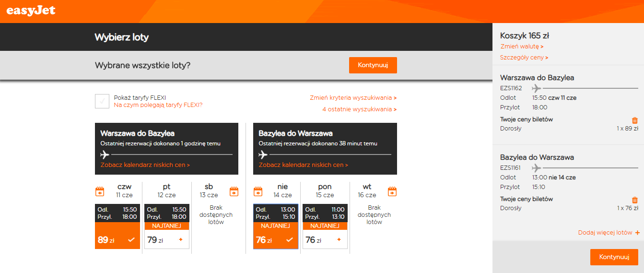Open low fare calendar for Warszawa do Bazylea
This screenshot has width=644, height=273.
(145, 165)
